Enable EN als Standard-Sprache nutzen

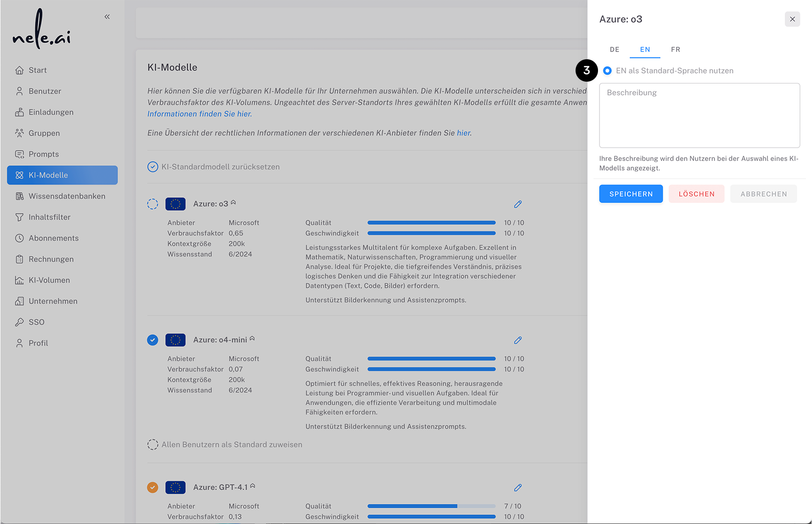click(607, 70)
